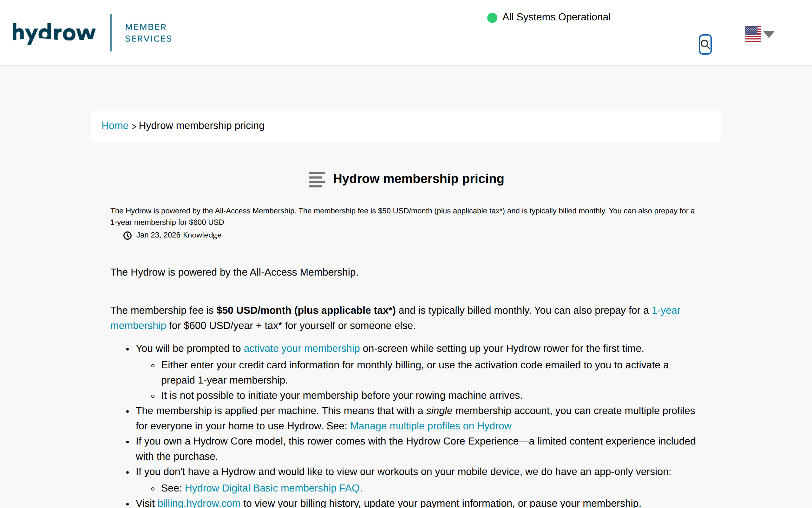Click the bold $50 USD/month text

[x=306, y=311]
